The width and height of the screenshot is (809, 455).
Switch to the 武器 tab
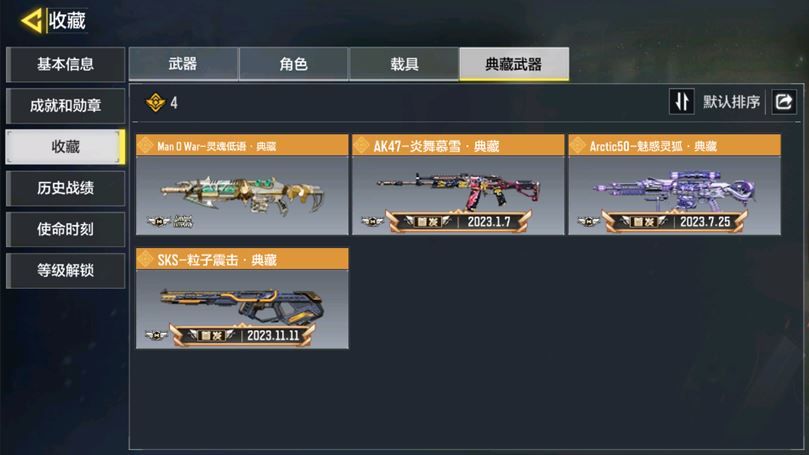(x=183, y=64)
